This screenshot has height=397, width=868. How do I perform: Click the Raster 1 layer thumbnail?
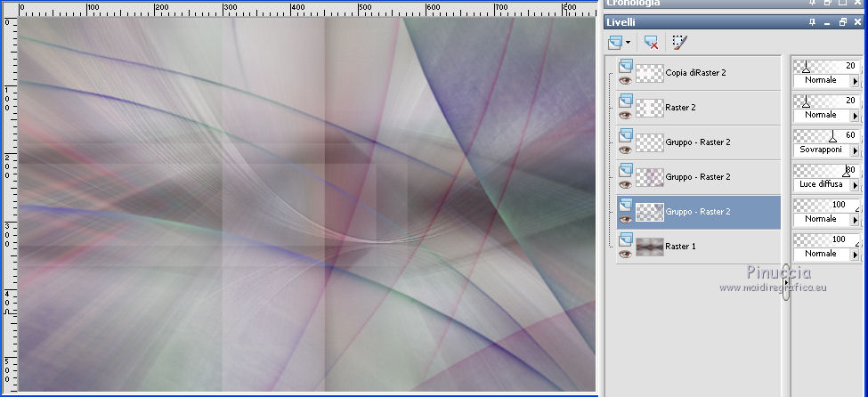(x=649, y=247)
